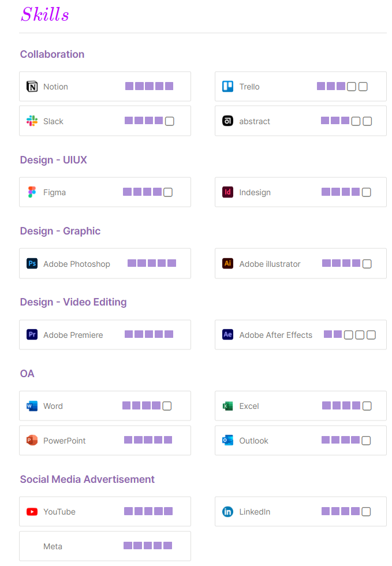Click the Trello logo icon
392x566 pixels.
(228, 87)
